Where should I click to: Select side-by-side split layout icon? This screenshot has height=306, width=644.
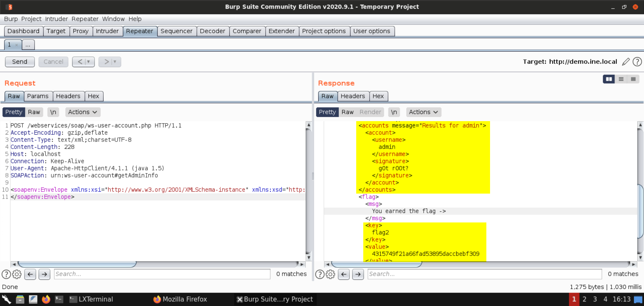point(608,79)
